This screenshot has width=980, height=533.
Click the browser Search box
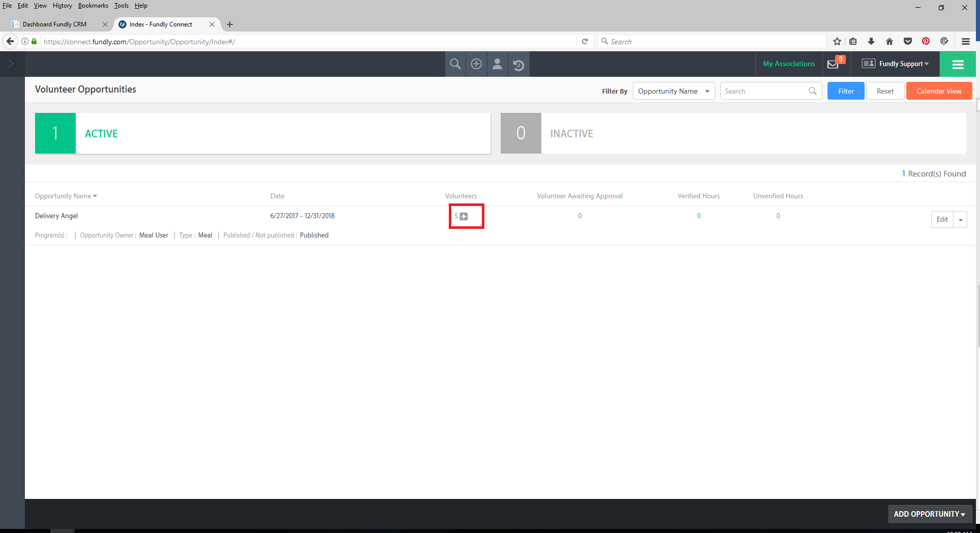pos(712,42)
